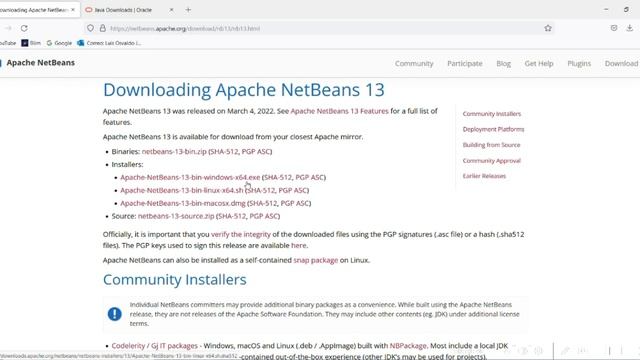This screenshot has height=360, width=640.
Task: Follow the verify the integrity link
Action: (x=241, y=235)
